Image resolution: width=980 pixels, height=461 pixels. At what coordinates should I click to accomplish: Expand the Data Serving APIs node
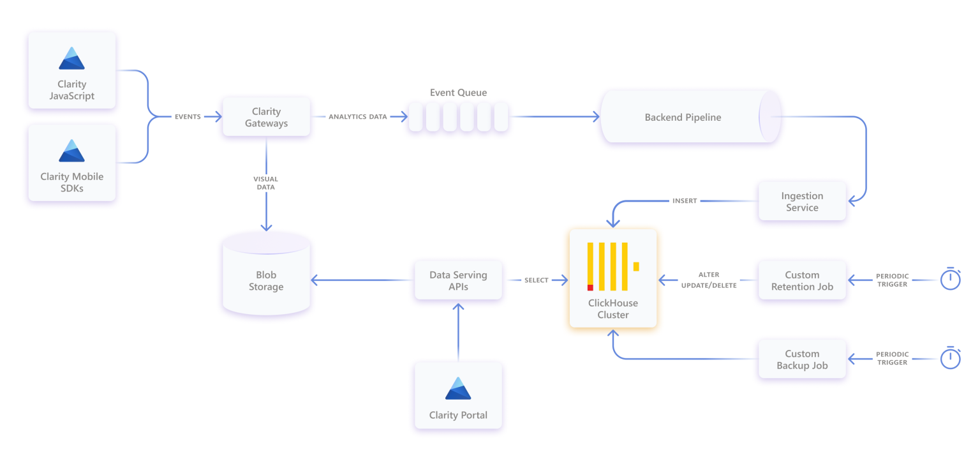[458, 280]
